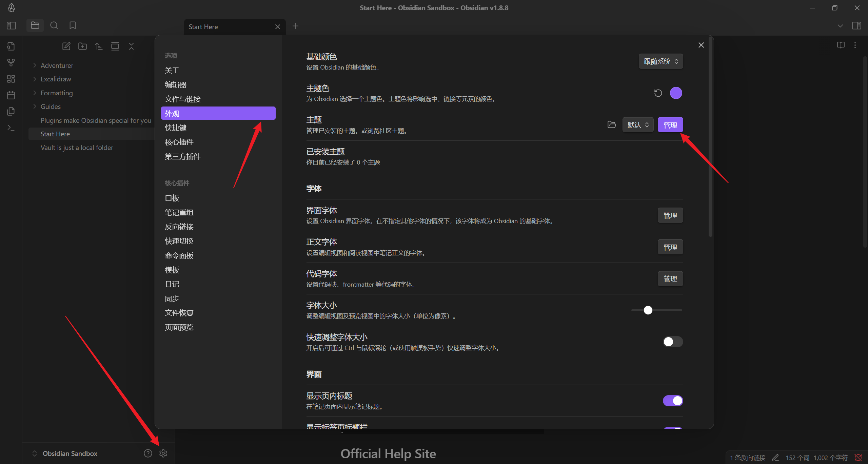
Task: Collapse all folders icon
Action: [x=131, y=46]
